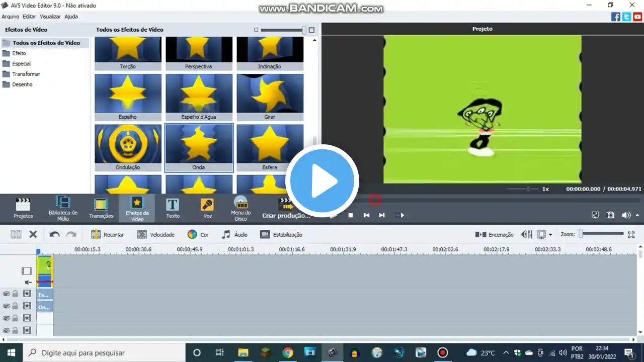Redo the last undone action
Screen dimensions: 644x362
coord(71,234)
